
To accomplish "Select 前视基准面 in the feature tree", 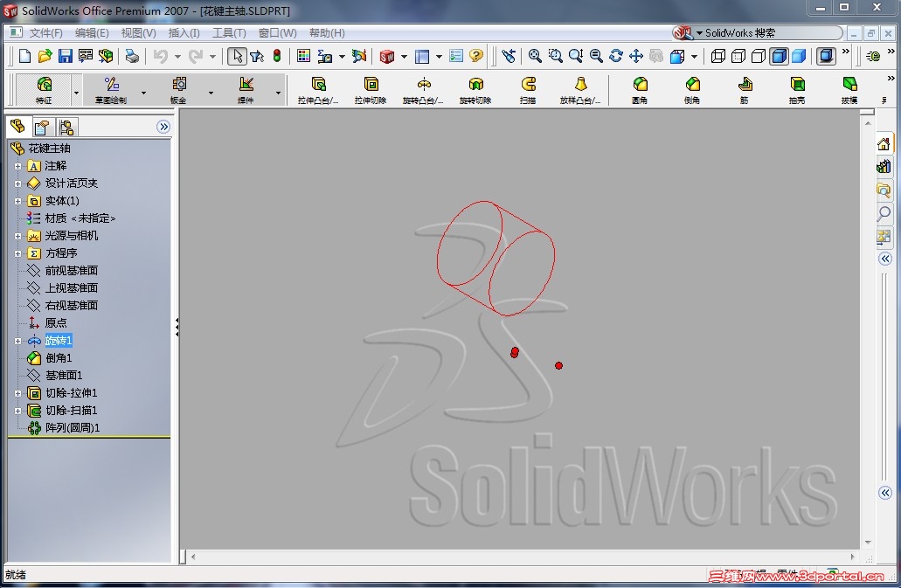I will (72, 271).
